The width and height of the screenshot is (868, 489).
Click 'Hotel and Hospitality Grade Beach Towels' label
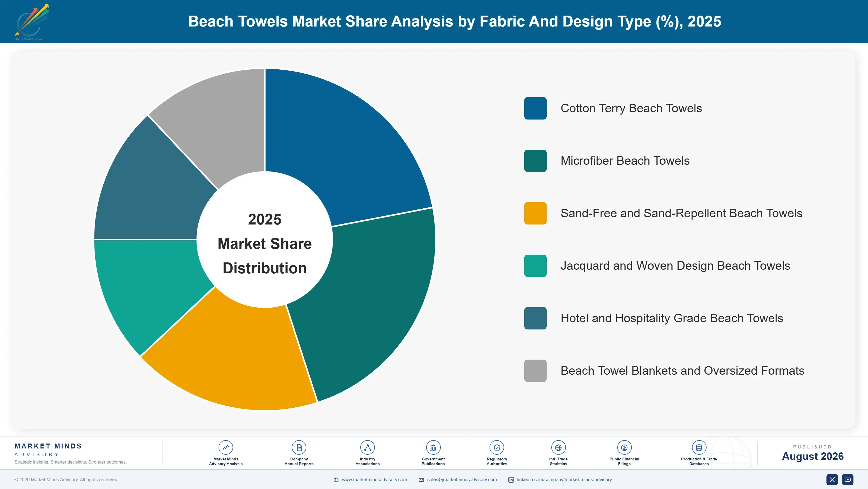tap(672, 318)
